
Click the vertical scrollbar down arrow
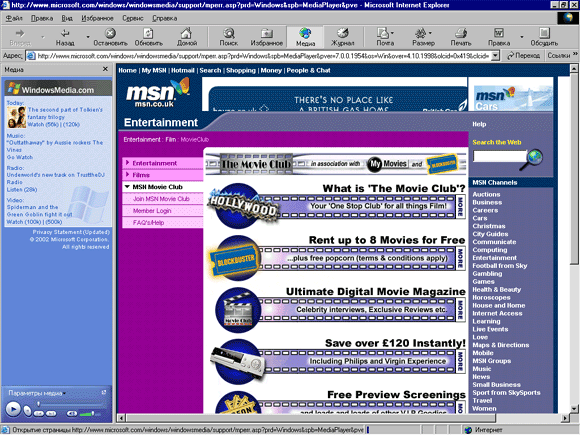[574, 408]
